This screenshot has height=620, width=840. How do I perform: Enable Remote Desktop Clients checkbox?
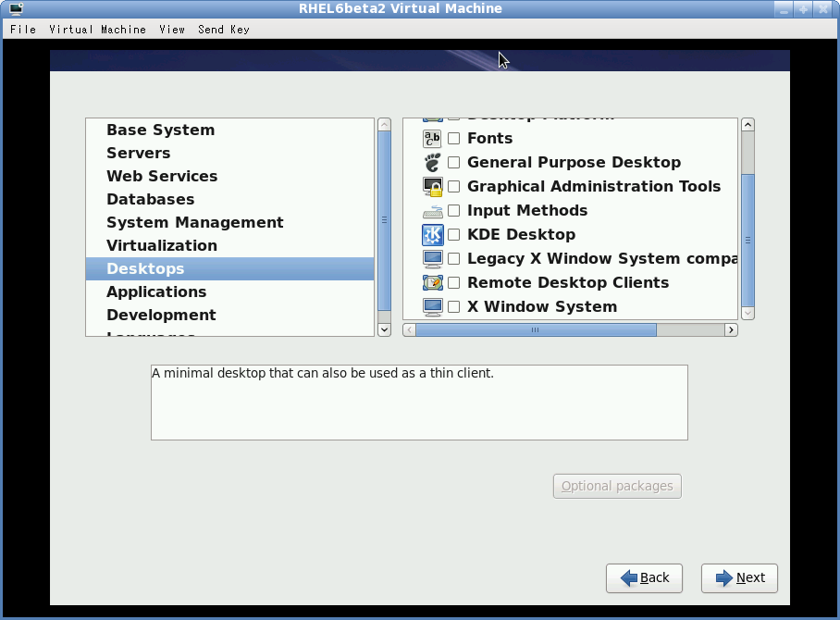click(x=453, y=282)
